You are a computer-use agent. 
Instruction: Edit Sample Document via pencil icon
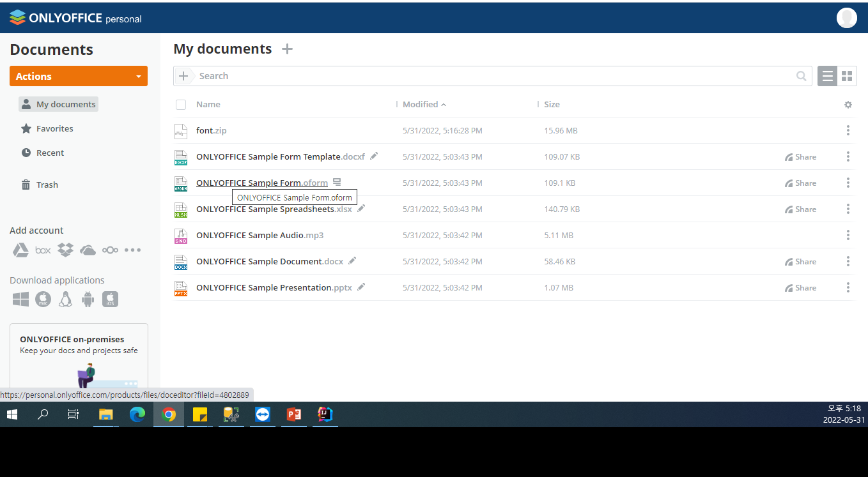coord(352,261)
